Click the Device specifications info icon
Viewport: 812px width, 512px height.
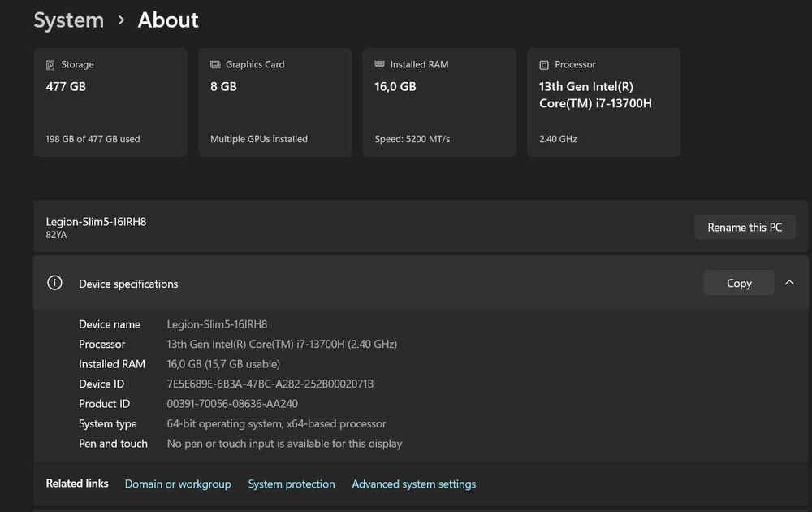54,283
